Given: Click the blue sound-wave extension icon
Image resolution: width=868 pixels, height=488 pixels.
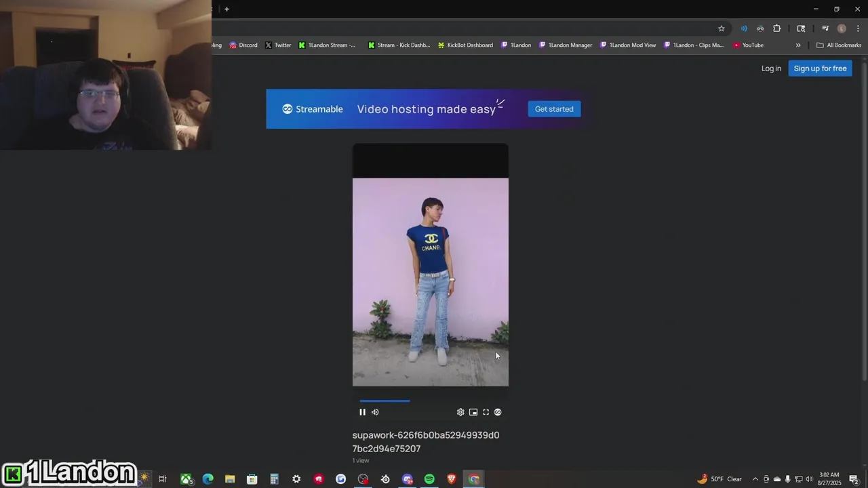Looking at the screenshot, I should tap(744, 28).
